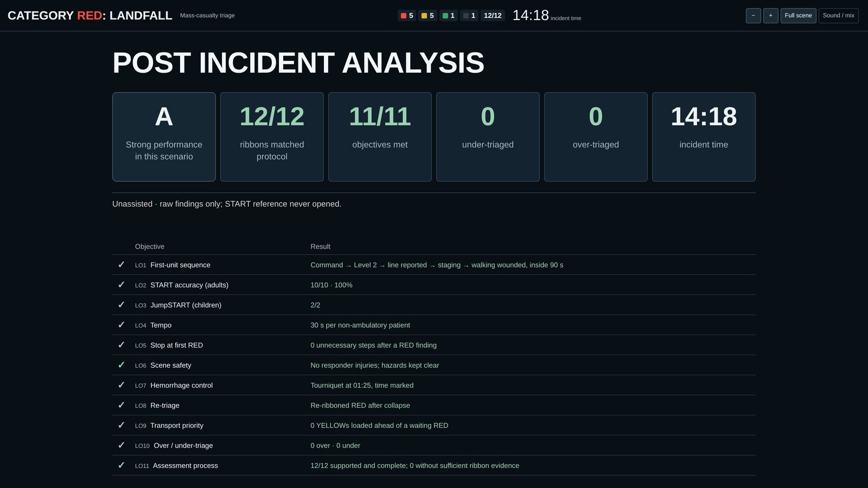Click the green triage count chip
868x488 pixels.
click(x=449, y=16)
